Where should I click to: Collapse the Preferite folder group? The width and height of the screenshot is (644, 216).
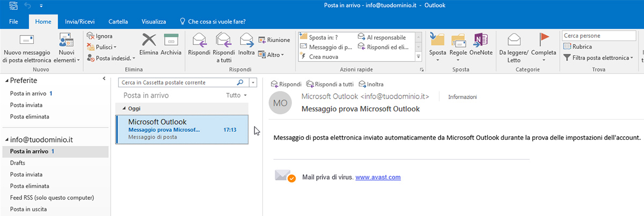[x=8, y=80]
